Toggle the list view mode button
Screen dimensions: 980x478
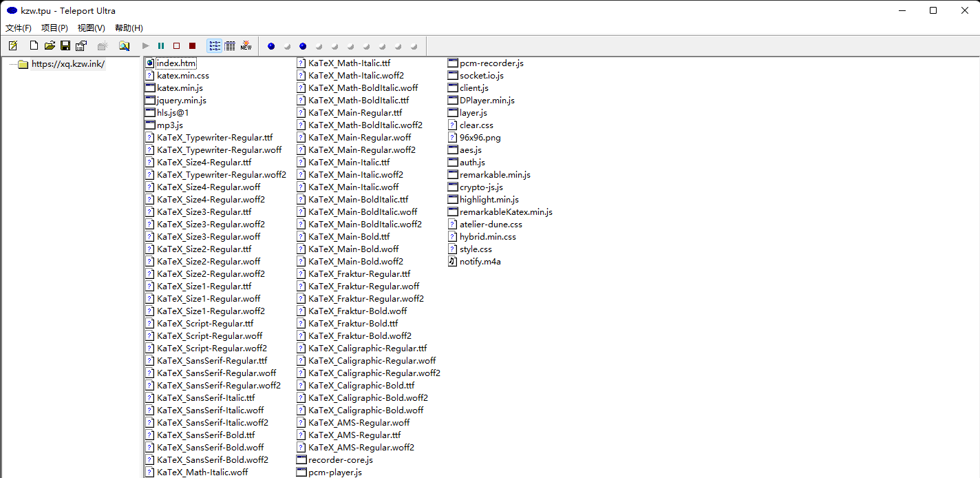(214, 46)
